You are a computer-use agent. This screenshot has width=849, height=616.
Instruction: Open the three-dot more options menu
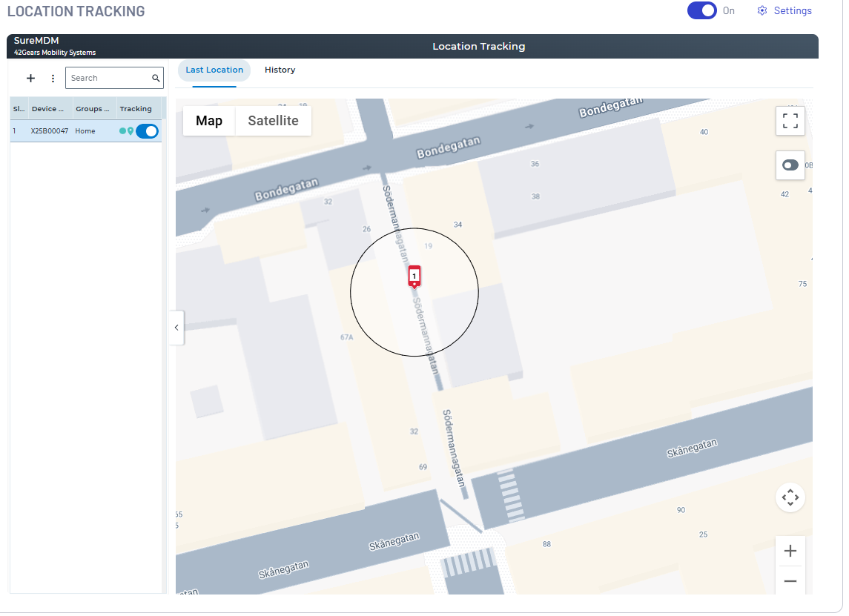(x=53, y=79)
